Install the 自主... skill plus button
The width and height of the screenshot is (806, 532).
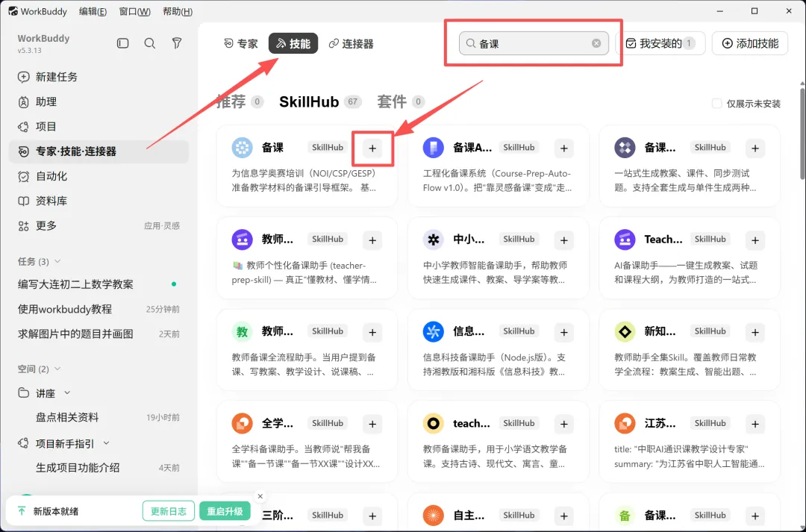[564, 516]
